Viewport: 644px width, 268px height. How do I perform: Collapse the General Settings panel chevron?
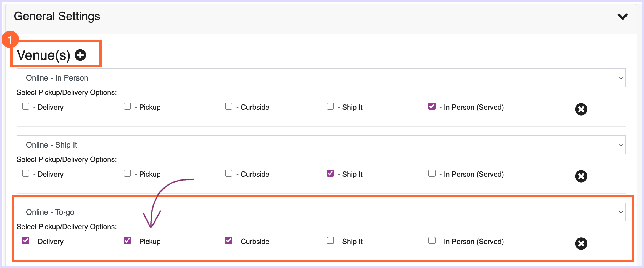[x=623, y=17]
